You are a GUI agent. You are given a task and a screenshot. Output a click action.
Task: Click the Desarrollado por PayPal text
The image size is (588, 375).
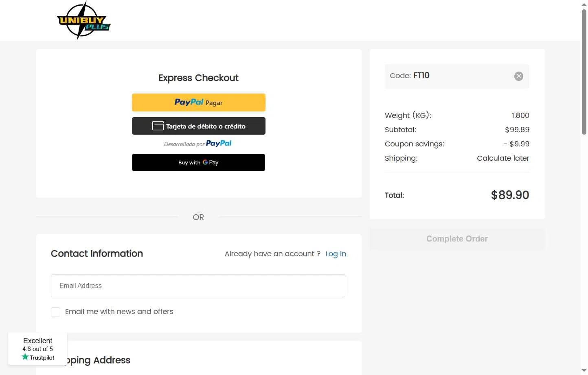[198, 144]
